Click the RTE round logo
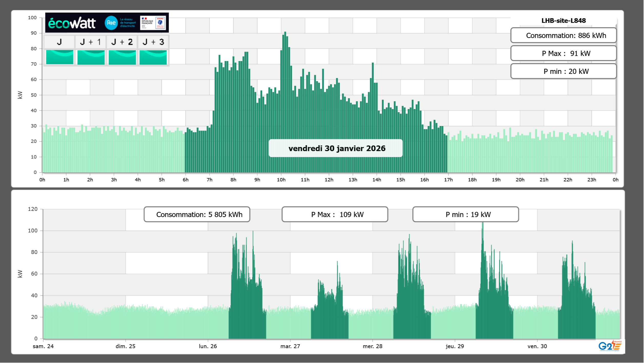 [x=111, y=23]
